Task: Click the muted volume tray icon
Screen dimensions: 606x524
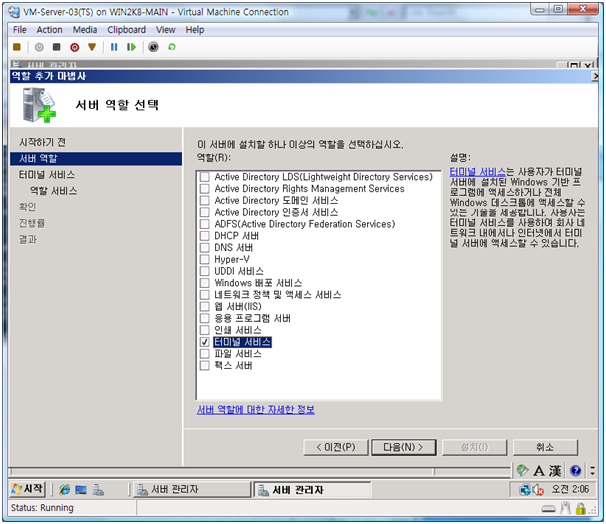Action: coord(538,490)
